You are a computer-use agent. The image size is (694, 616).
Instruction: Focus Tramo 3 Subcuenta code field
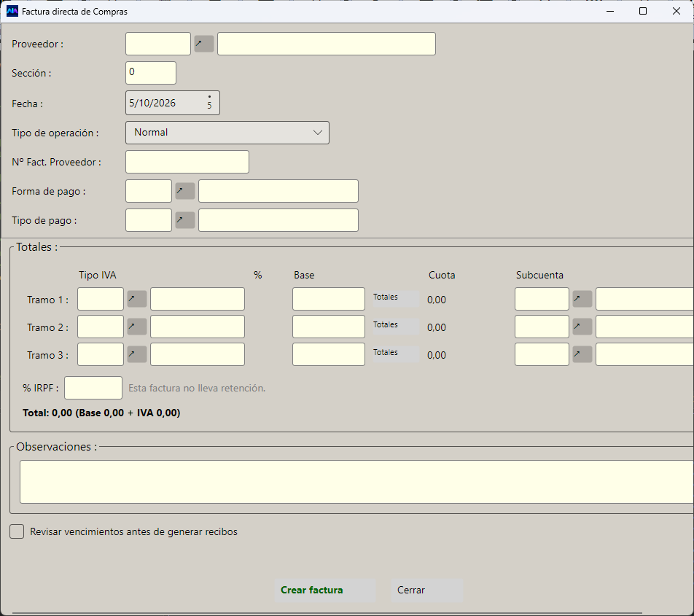coord(542,354)
